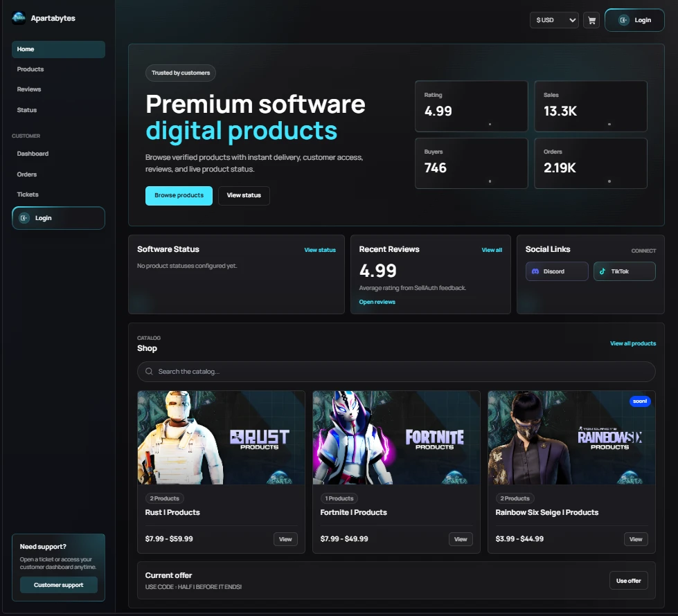Open Status in the sidebar

click(x=58, y=110)
